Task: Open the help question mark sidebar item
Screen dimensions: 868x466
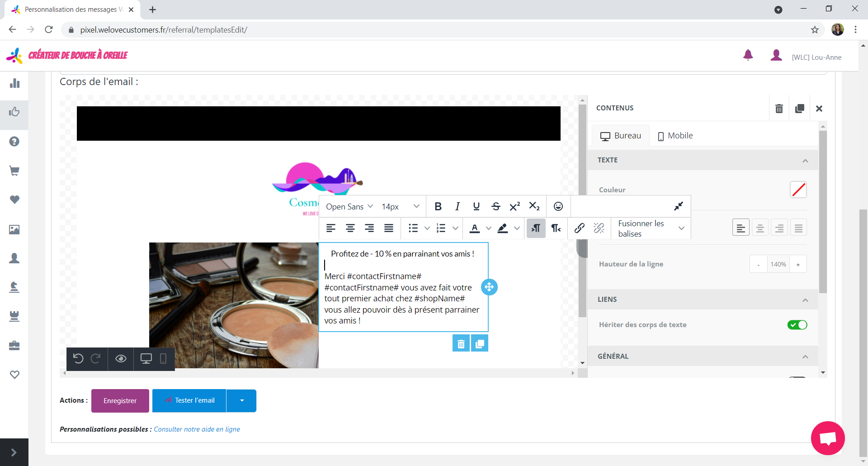Action: pyautogui.click(x=14, y=142)
